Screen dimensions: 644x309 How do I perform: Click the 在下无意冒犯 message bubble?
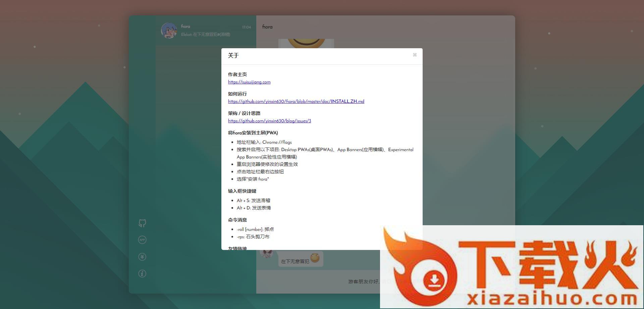pyautogui.click(x=295, y=261)
